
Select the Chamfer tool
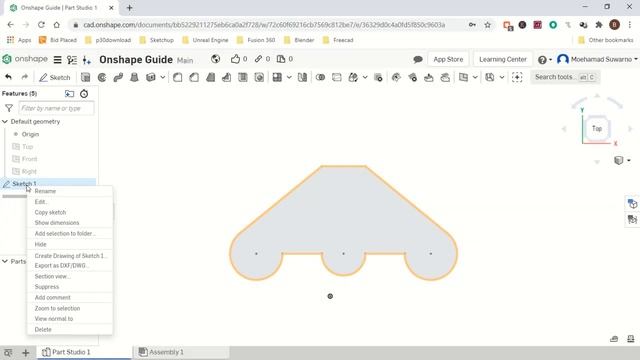click(x=194, y=77)
